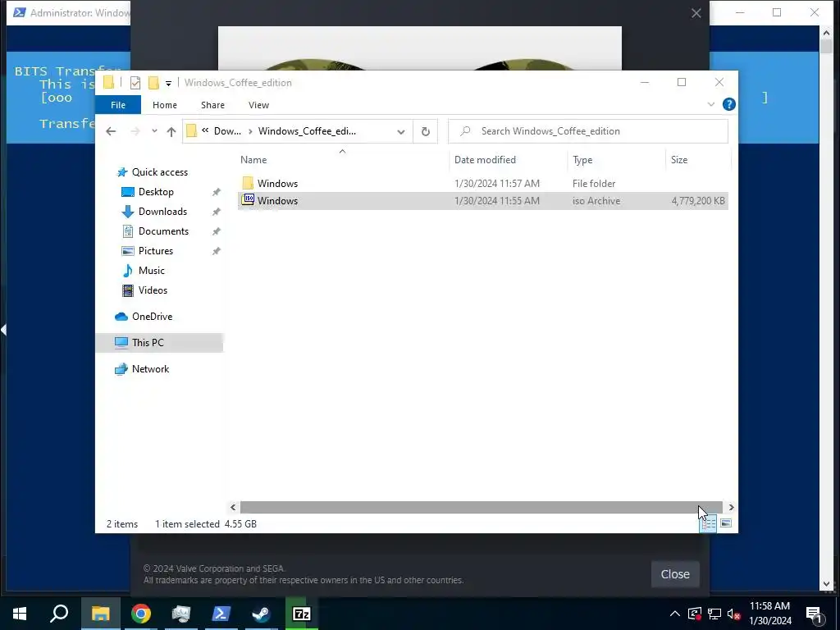Switch to large icons view layout

tap(726, 523)
